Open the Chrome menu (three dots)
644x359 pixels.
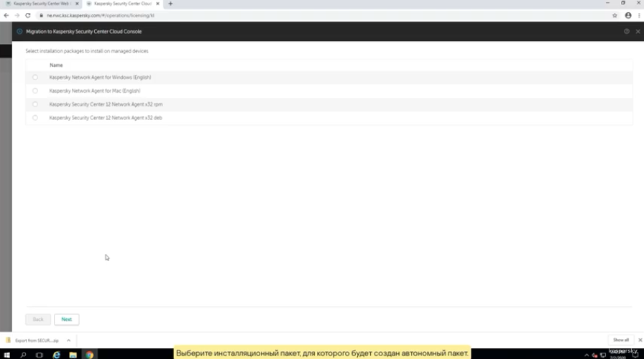coord(639,16)
